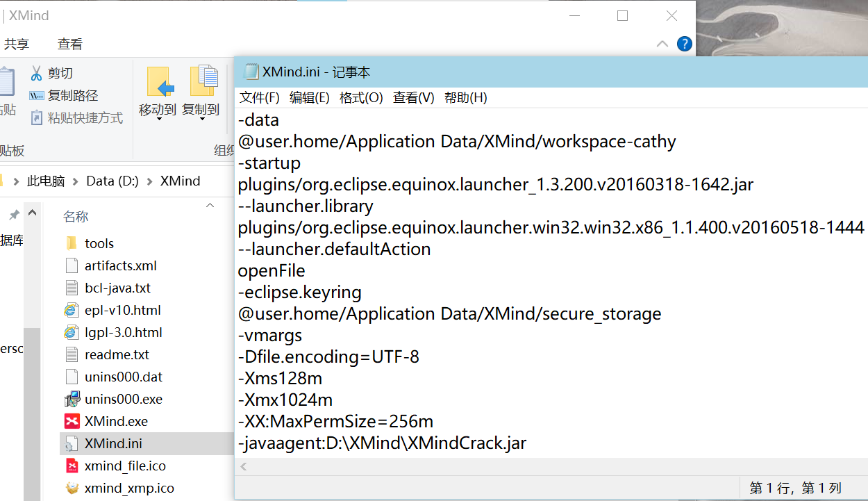Click the Copy path icon
This screenshot has height=501, width=868.
point(36,96)
